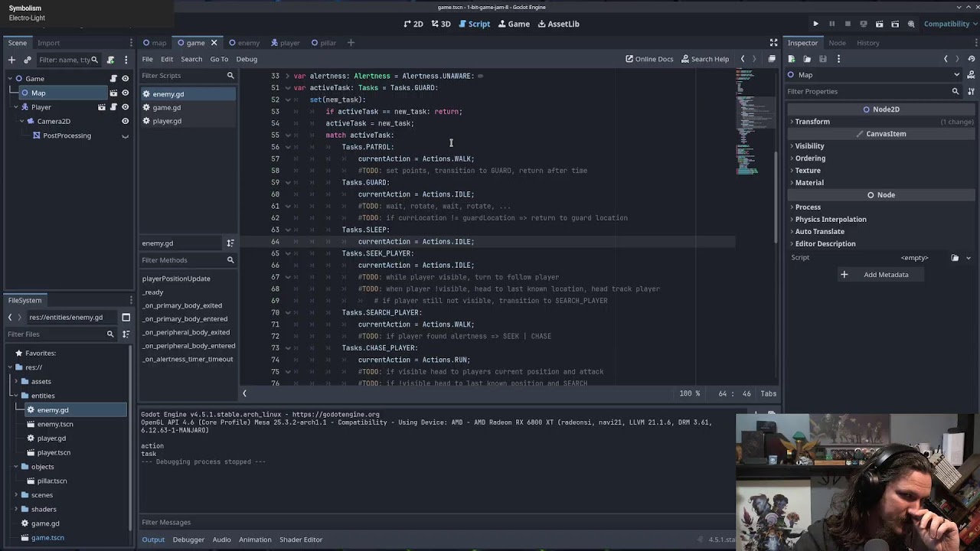Open the Edit menu in script editor
This screenshot has height=551, width=980.
[167, 59]
